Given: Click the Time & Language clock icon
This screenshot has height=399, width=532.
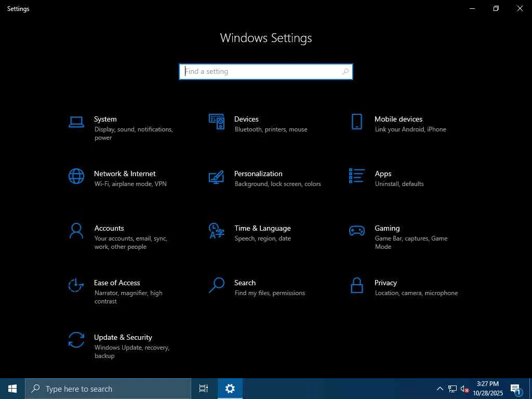Looking at the screenshot, I should (x=217, y=231).
